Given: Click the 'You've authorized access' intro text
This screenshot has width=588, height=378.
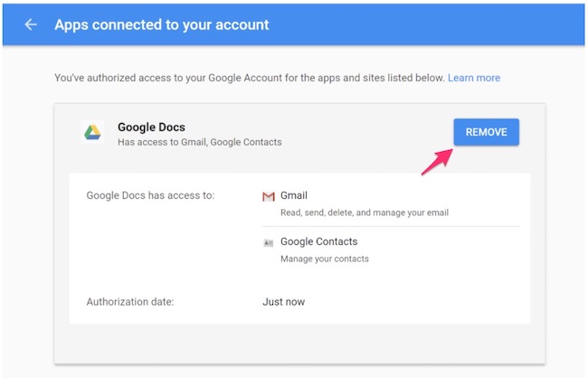Looking at the screenshot, I should click(249, 78).
